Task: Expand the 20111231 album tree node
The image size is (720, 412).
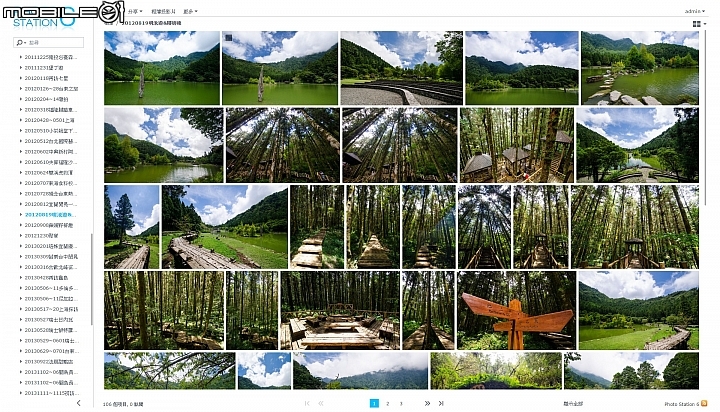Action: pos(21,68)
